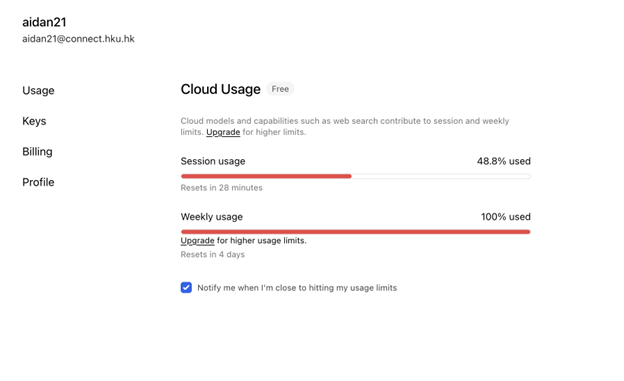Click the aidan21 username heading
This screenshot has height=381, width=624.
(44, 22)
